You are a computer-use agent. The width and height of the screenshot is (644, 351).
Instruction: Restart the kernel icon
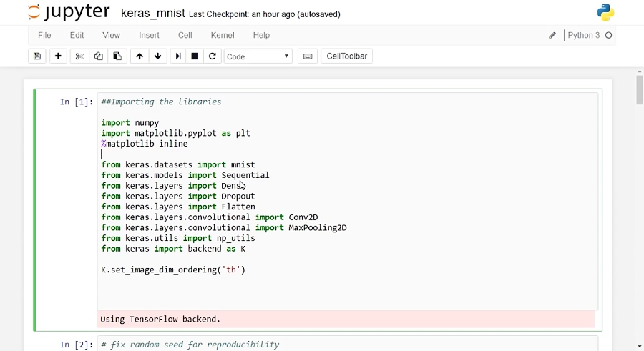tap(213, 56)
